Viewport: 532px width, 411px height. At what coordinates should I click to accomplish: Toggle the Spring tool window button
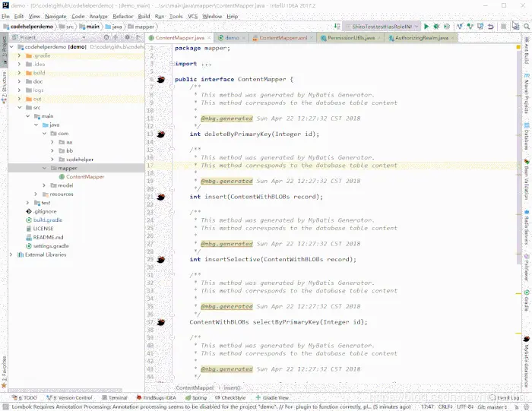(196, 398)
